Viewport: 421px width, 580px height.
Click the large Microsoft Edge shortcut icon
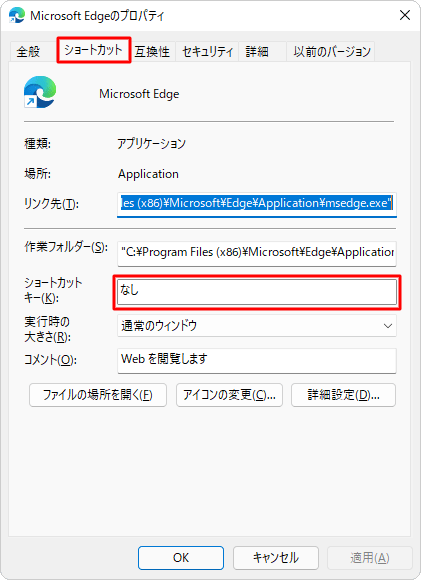(x=40, y=92)
